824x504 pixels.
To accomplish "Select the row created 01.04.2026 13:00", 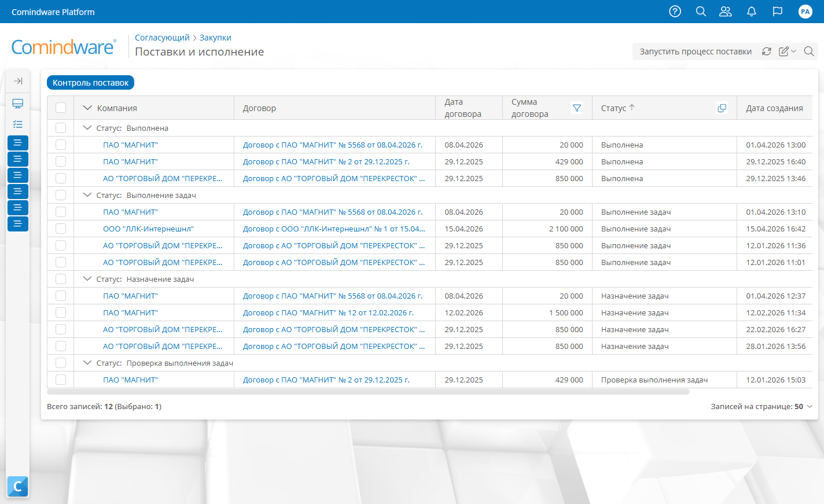I will coord(61,145).
